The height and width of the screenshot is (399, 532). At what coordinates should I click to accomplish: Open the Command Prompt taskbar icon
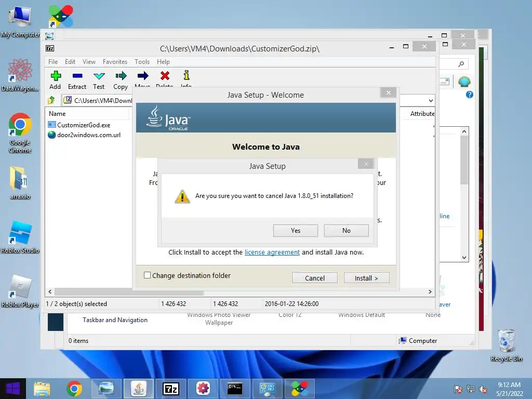coord(235,389)
